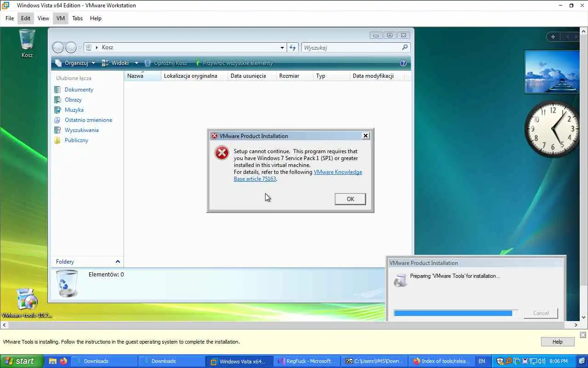Click OK in the error dialog
This screenshot has width=588, height=368.
click(351, 199)
